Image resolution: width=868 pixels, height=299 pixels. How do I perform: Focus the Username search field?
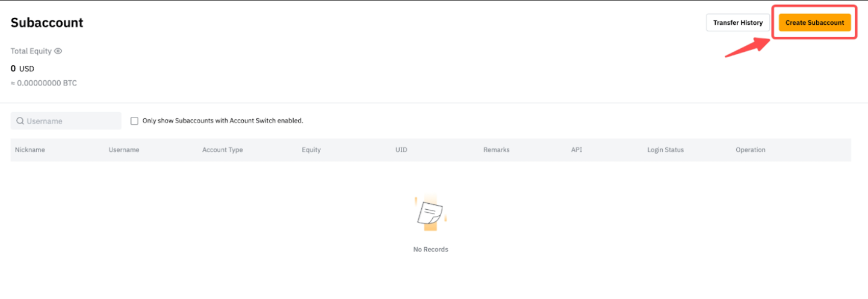pyautogui.click(x=71, y=121)
